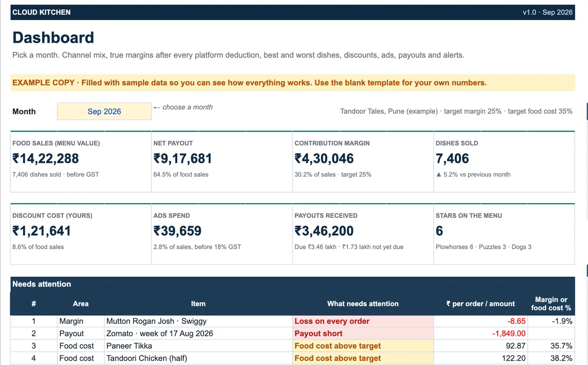Select the 'Tandoori Chicken (half)' item cell
Viewport: 588px width, 365px height.
(198, 358)
